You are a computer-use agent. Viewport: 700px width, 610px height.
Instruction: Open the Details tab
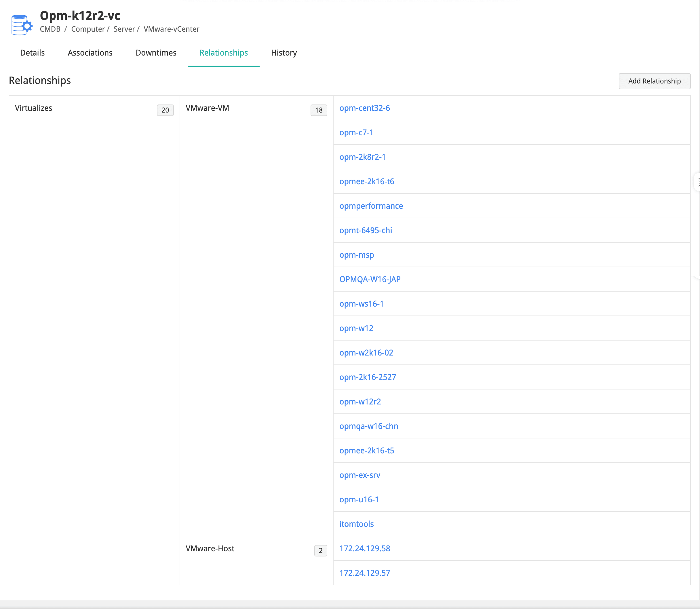point(32,53)
